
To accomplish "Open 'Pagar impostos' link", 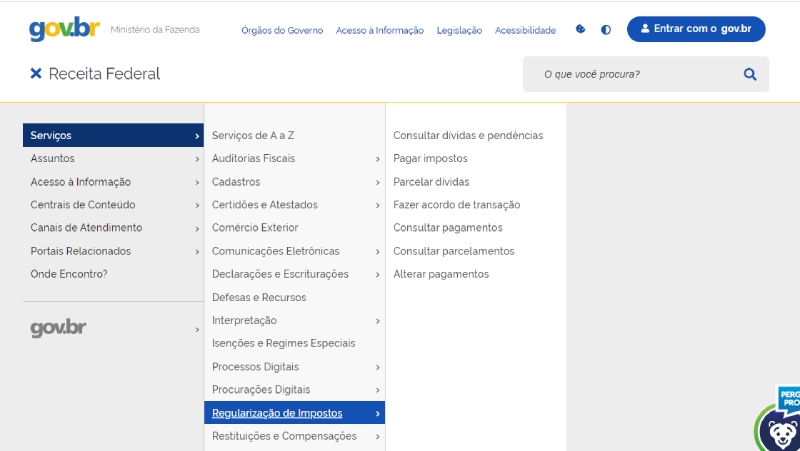I will pyautogui.click(x=430, y=158).
